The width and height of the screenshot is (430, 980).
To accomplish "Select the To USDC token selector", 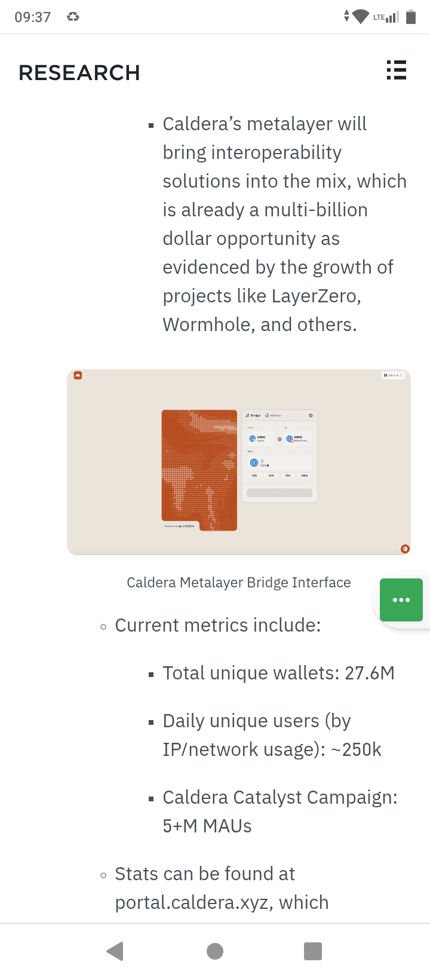I will (297, 439).
